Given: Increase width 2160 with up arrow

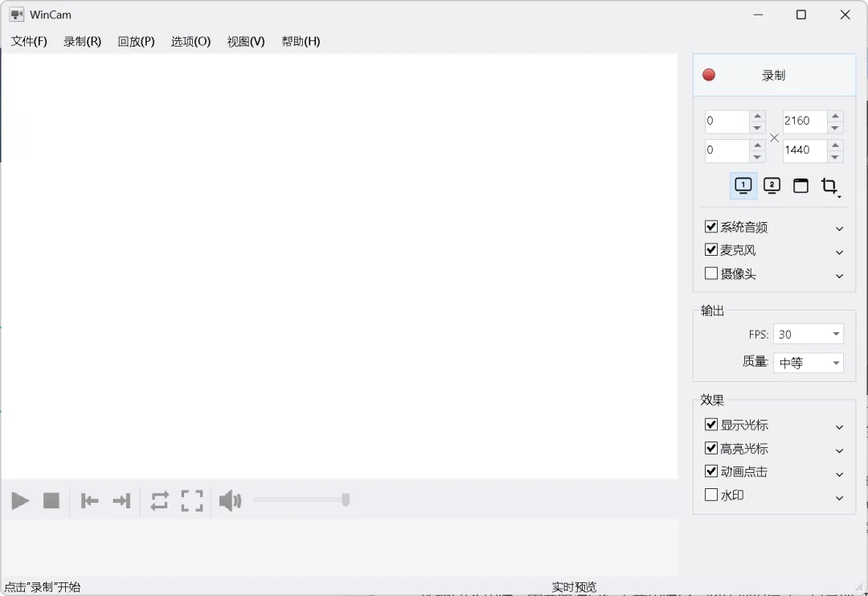Looking at the screenshot, I should click(835, 116).
